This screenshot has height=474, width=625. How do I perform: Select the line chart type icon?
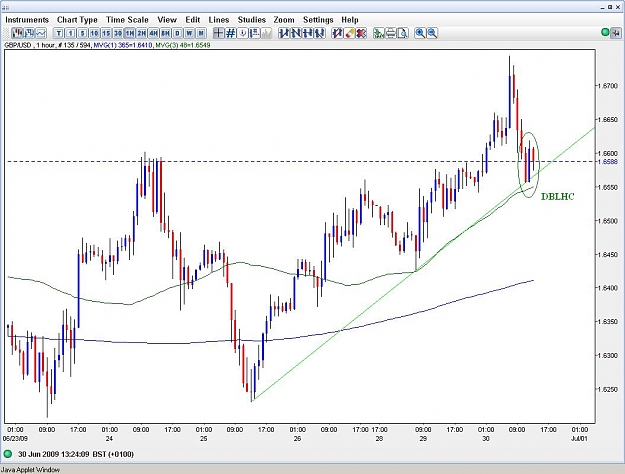(41, 33)
